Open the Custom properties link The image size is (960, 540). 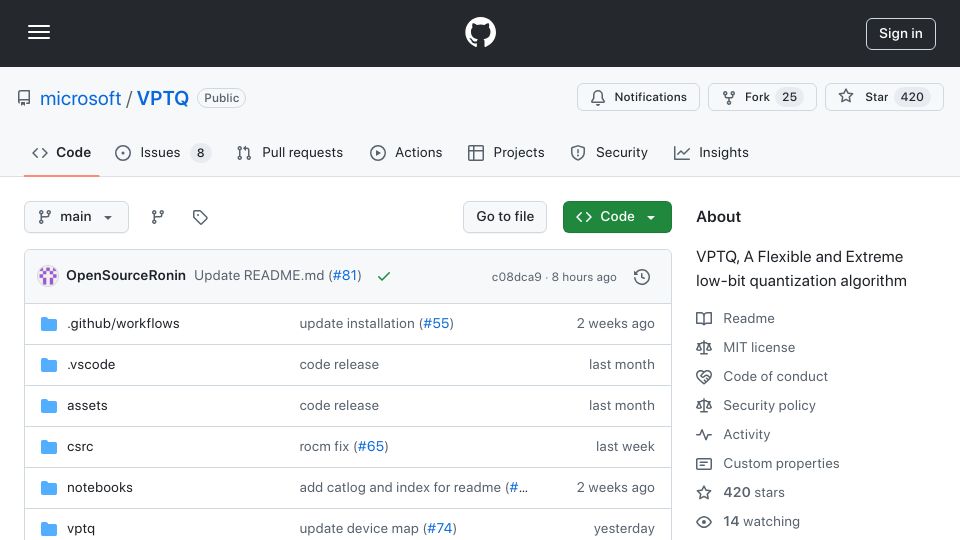[768, 463]
